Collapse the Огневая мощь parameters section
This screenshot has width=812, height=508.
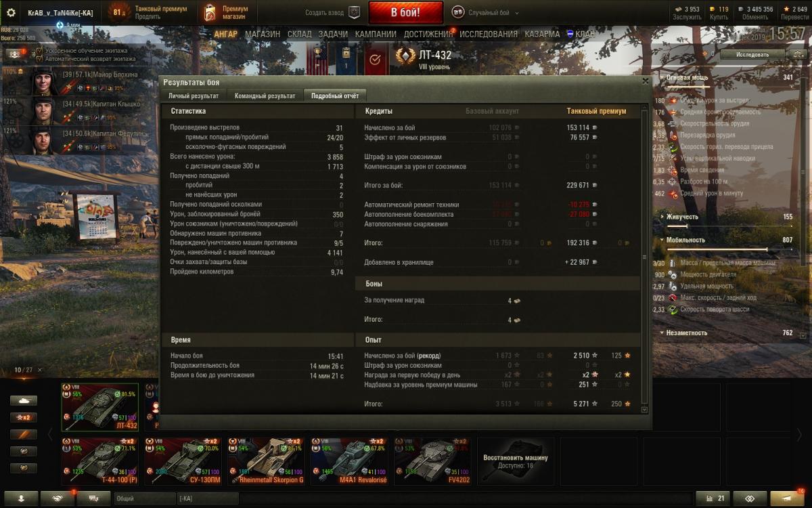point(687,77)
